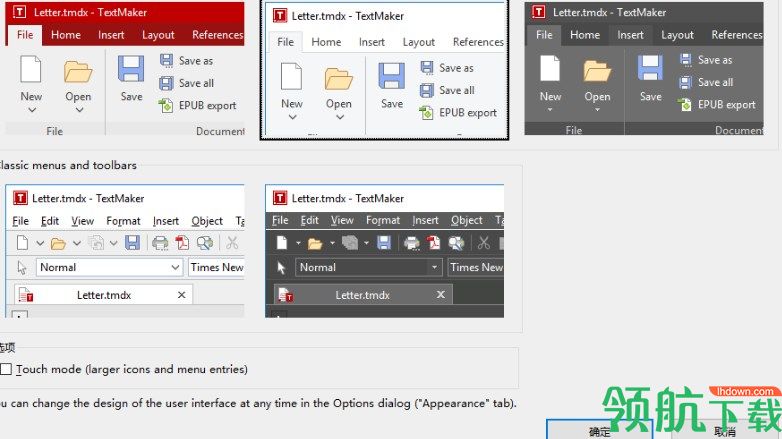Click Save icon in the red ribbon preview
Image resolution: width=782 pixels, height=439 pixels.
131,69
